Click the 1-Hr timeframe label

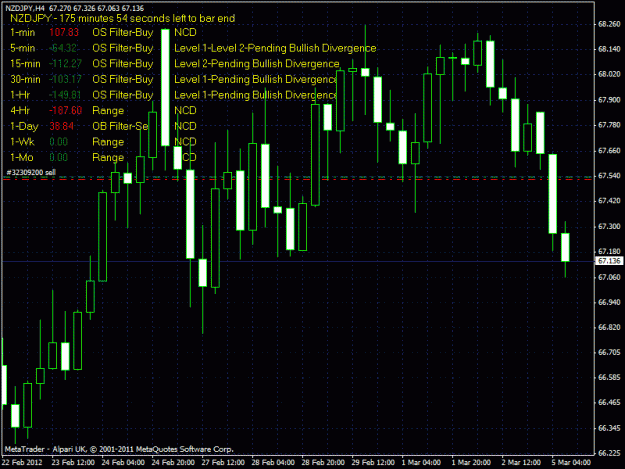20,95
